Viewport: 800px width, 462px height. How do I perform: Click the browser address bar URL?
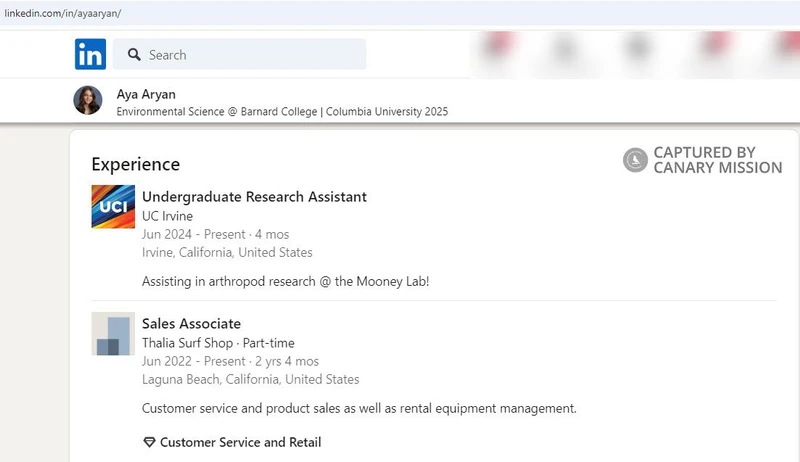point(63,13)
